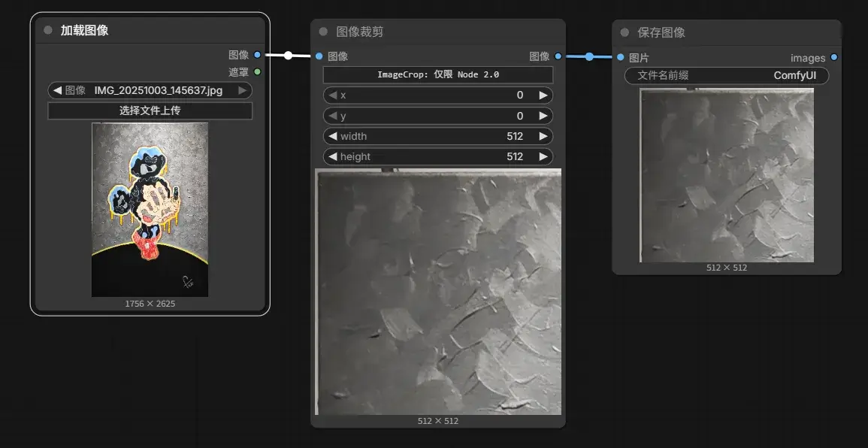Select the 图像裁剪 node title

coord(360,32)
